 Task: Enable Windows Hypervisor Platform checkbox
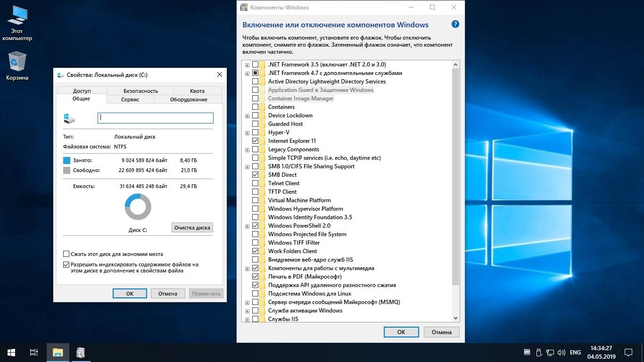point(255,209)
